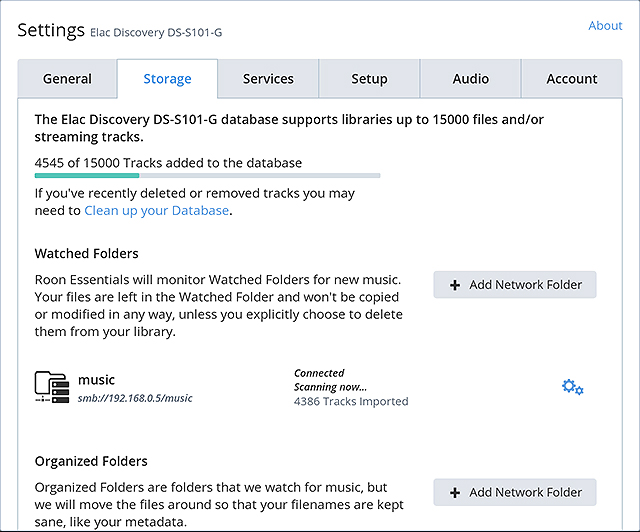This screenshot has width=640, height=532.
Task: Click the Scanning now... status text
Action: pyautogui.click(x=330, y=387)
